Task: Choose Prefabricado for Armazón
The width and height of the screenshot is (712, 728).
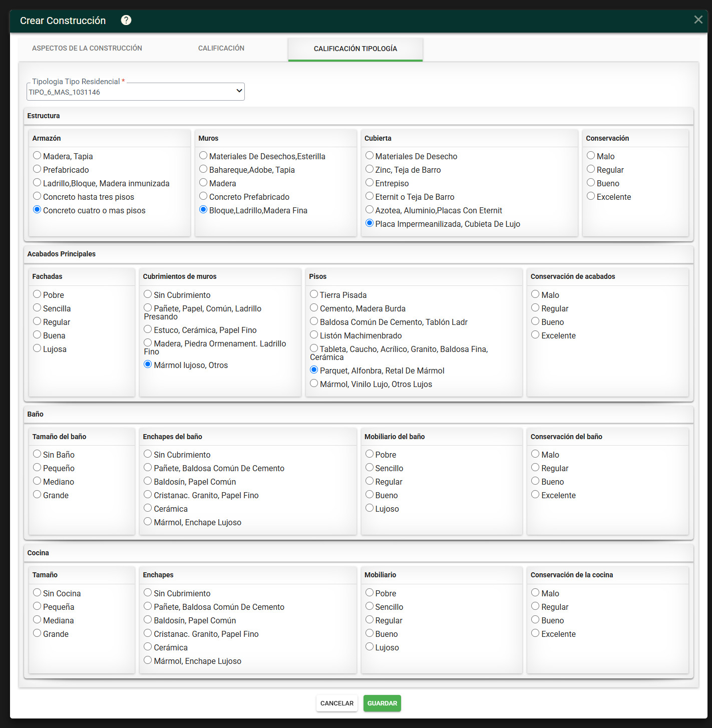Action: point(37,169)
